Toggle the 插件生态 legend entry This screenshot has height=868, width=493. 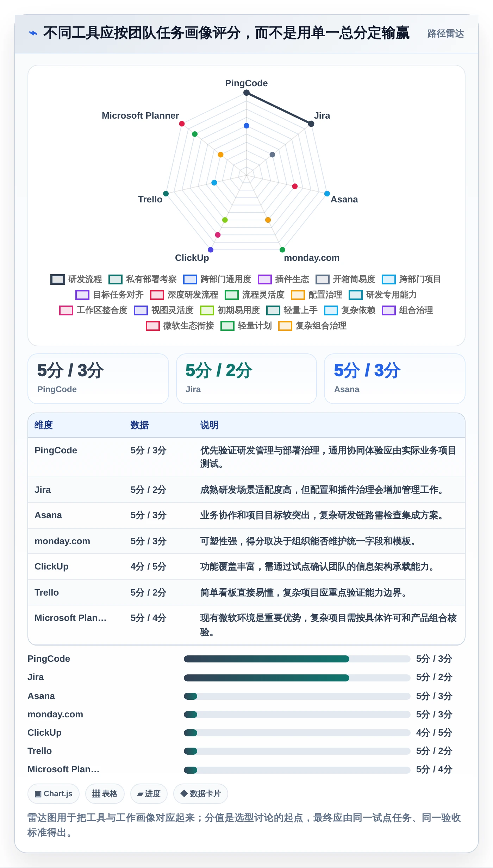(x=283, y=279)
